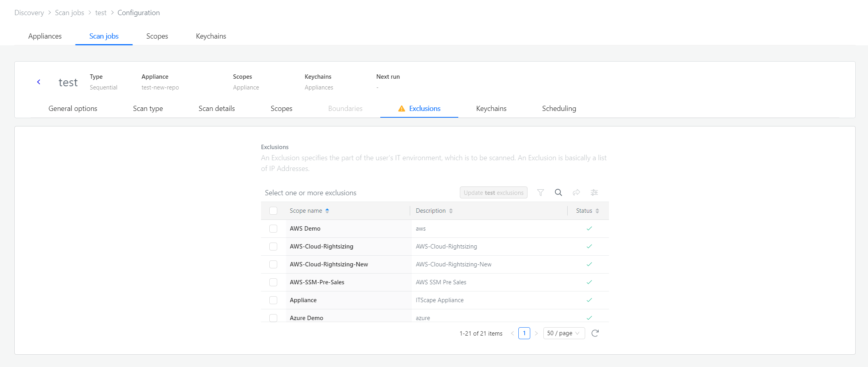The width and height of the screenshot is (868, 367).
Task: Open the Scan details tab
Action: click(x=217, y=109)
